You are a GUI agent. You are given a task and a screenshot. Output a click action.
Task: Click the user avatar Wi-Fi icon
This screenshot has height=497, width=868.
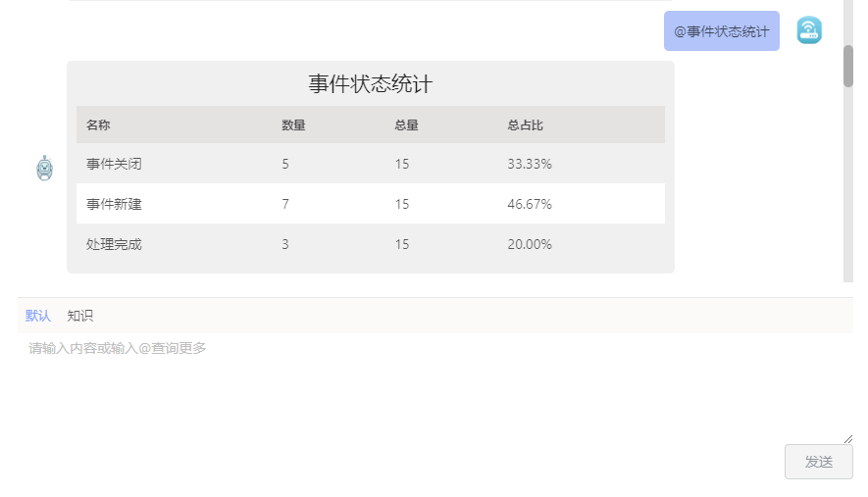809,30
